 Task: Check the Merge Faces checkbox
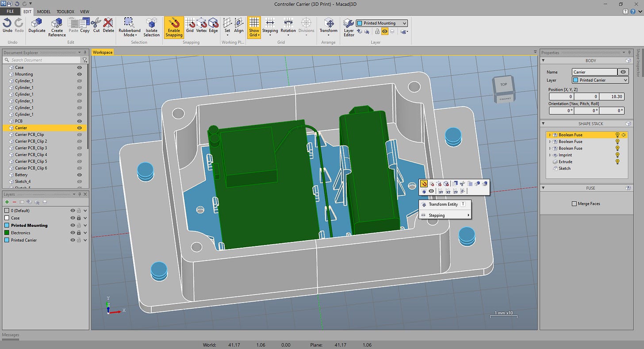coord(574,204)
